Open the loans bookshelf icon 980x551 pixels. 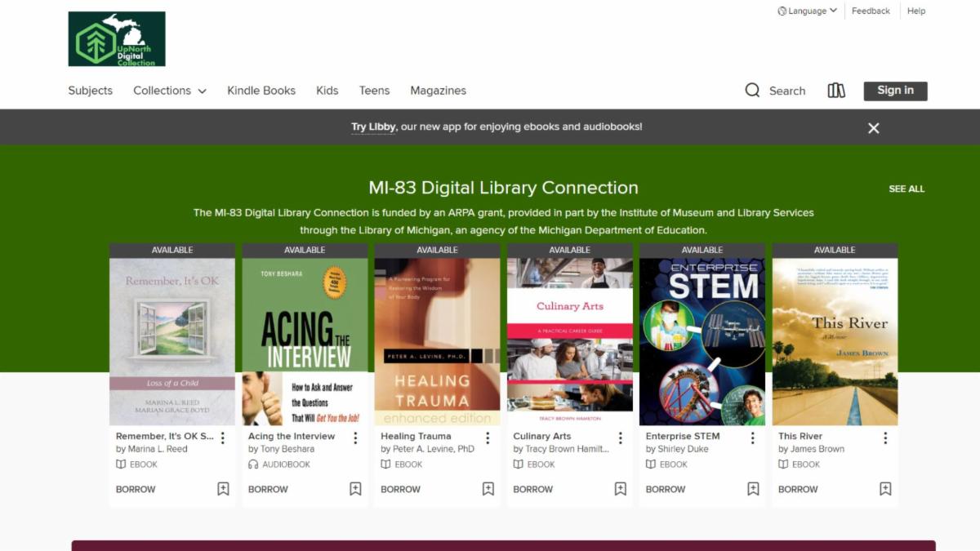[x=836, y=91]
